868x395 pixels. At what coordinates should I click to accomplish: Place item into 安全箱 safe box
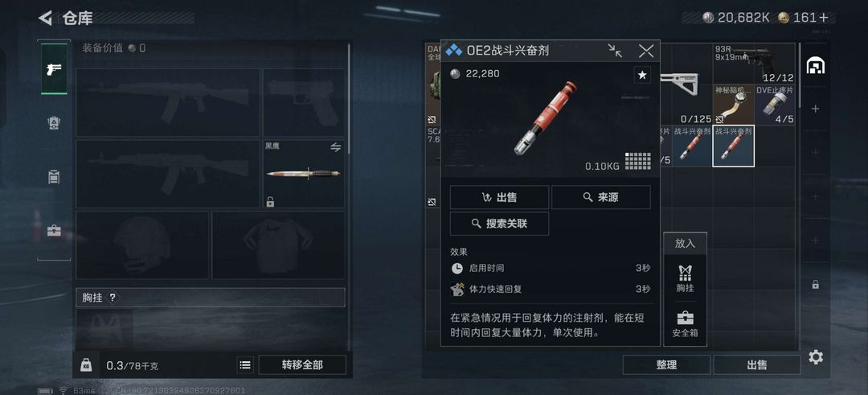[x=686, y=323]
